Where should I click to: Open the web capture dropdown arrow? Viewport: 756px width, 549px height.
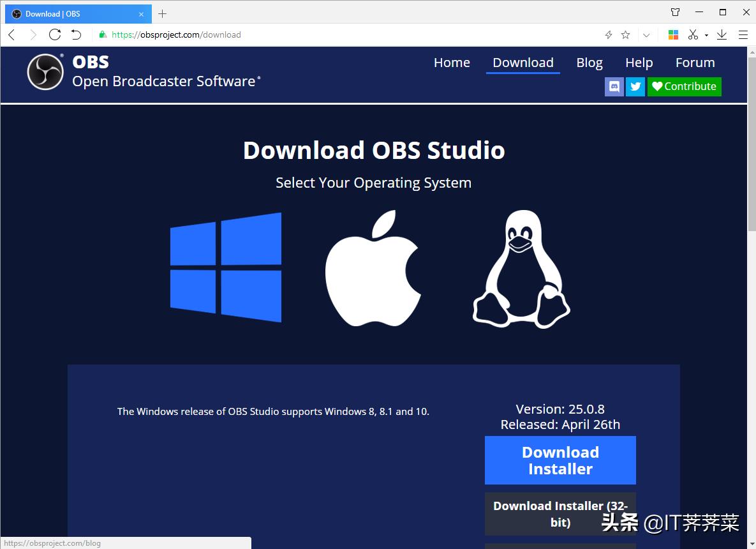(x=707, y=34)
